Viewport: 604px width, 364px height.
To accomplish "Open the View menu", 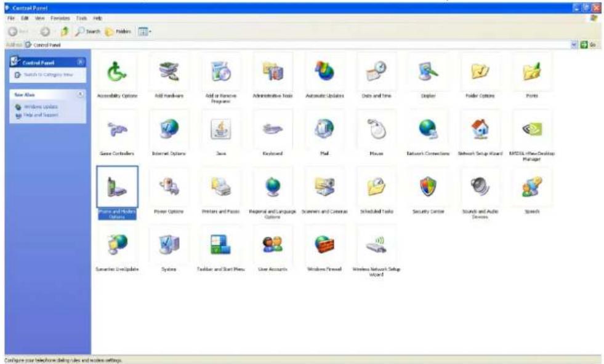I will (x=39, y=18).
